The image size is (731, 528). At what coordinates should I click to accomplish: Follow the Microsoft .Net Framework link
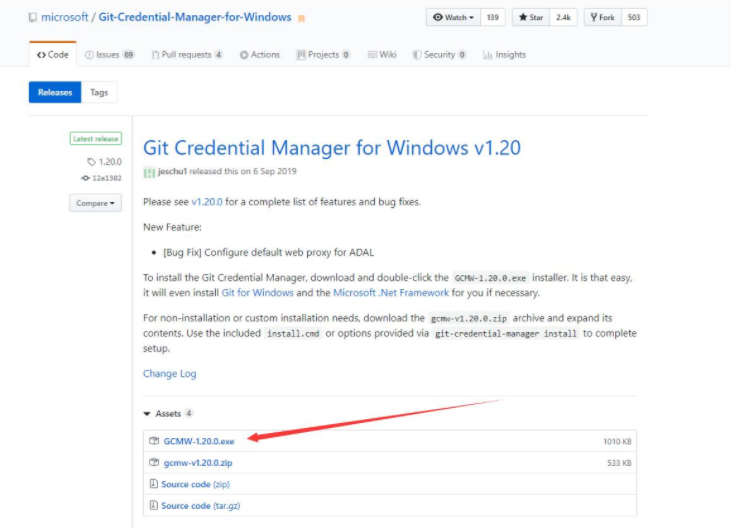pos(391,293)
